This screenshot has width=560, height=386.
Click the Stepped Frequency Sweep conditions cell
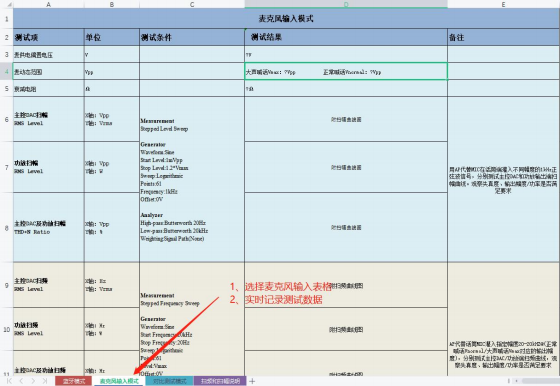(192, 319)
